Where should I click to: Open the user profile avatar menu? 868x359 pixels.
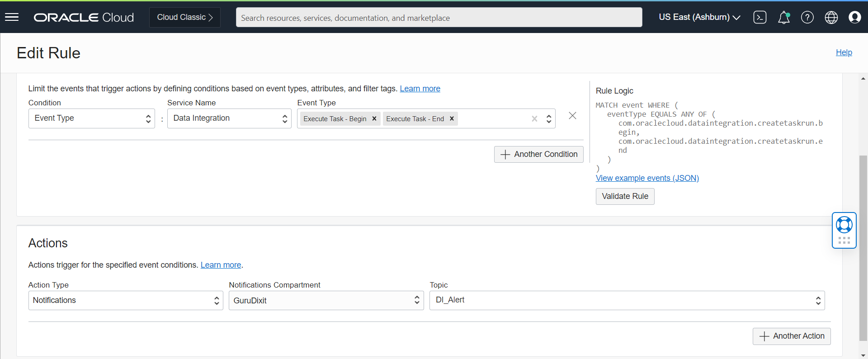pyautogui.click(x=854, y=17)
